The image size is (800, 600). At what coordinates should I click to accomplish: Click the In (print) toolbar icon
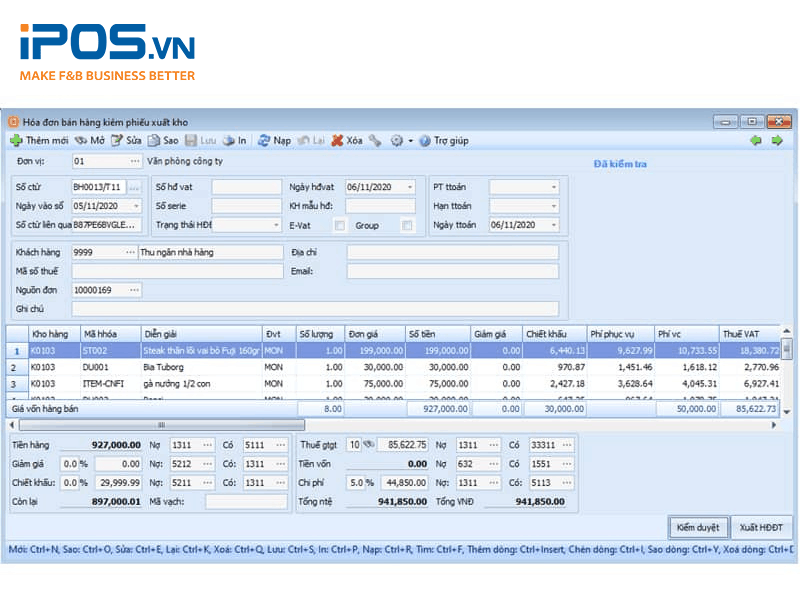tap(228, 141)
